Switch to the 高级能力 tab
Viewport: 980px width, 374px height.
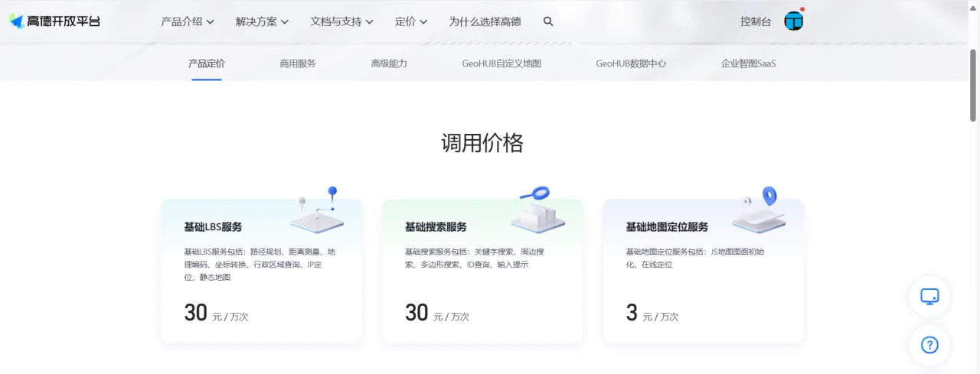[x=389, y=63]
